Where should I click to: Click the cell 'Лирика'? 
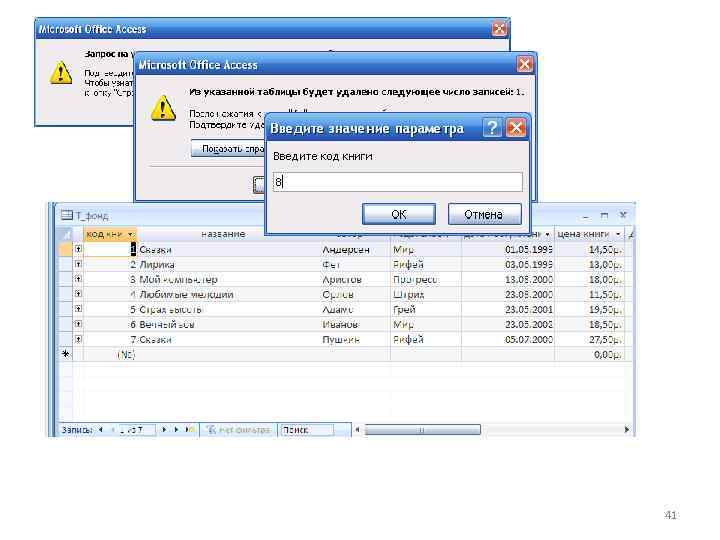229,264
